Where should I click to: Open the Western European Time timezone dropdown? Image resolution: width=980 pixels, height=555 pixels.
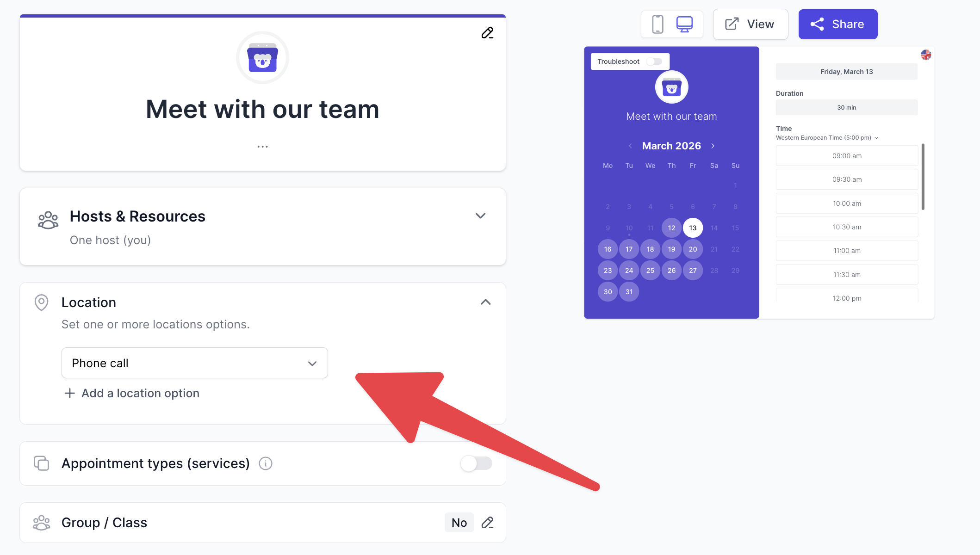827,138
